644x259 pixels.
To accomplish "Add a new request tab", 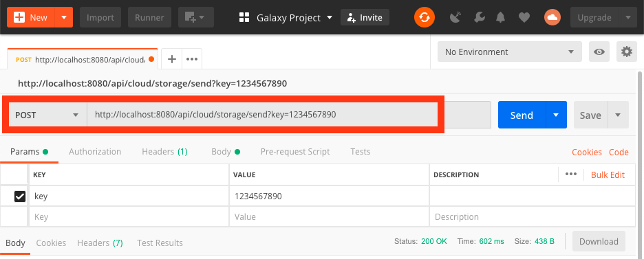I will [172, 59].
